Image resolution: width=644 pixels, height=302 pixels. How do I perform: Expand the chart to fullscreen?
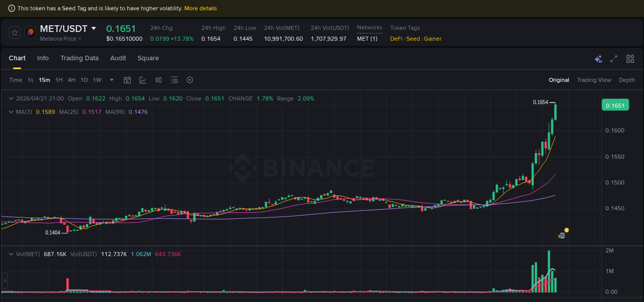[613, 59]
